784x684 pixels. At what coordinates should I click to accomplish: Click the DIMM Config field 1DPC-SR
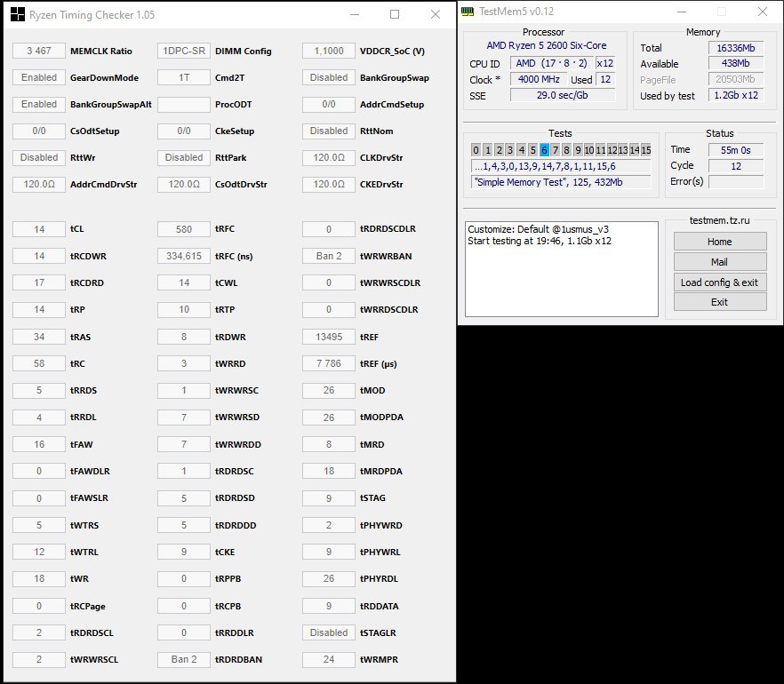pos(184,51)
